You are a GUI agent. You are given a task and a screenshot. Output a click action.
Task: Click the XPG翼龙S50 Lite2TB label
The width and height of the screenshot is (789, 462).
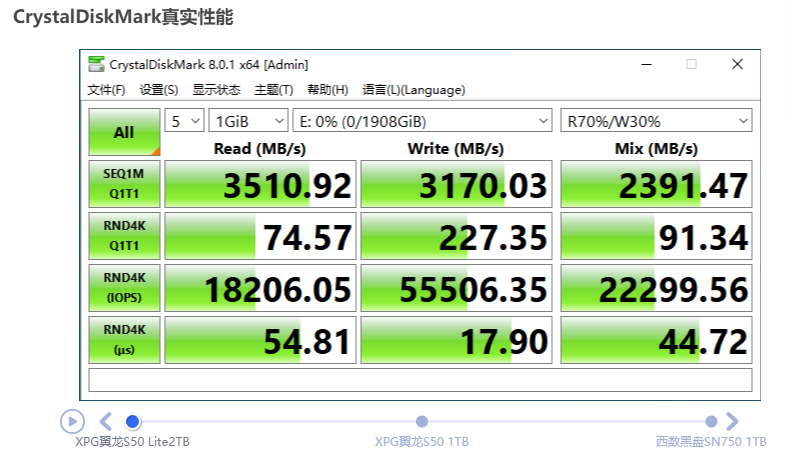132,442
